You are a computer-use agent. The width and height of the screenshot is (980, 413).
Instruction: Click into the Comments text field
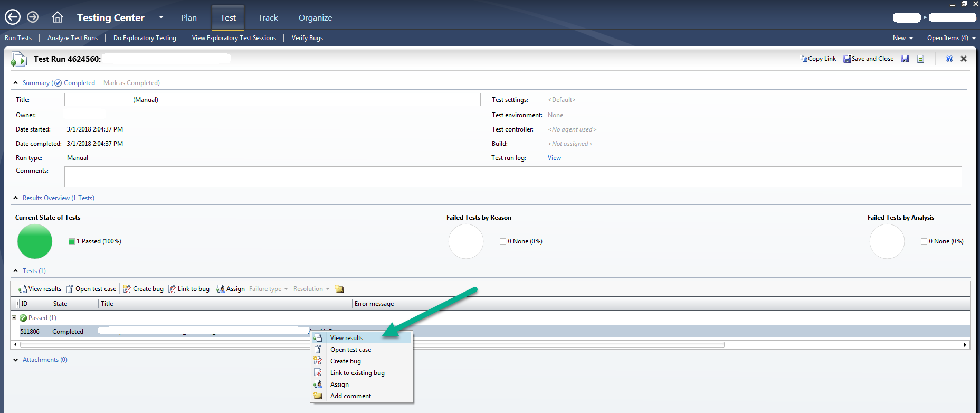click(x=513, y=177)
